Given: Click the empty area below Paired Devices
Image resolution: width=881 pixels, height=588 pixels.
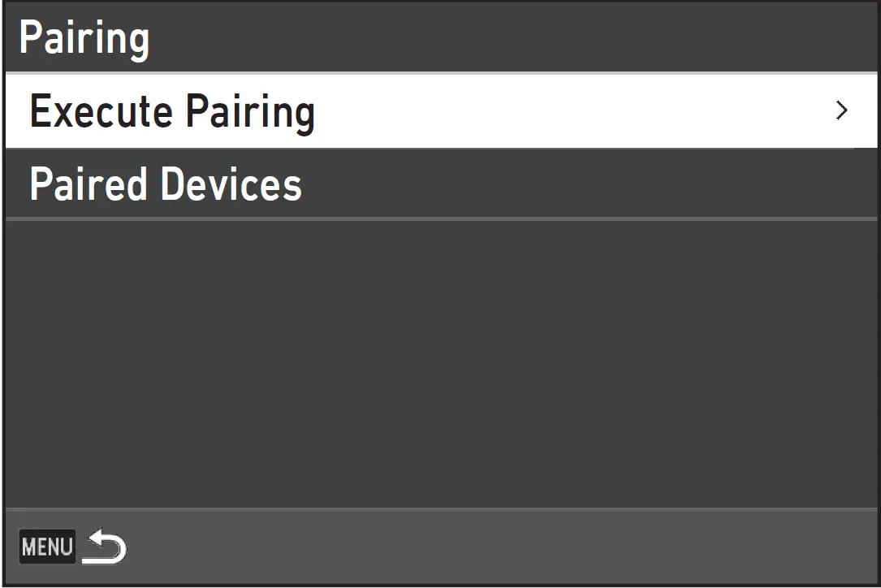Looking at the screenshot, I should click(x=440, y=361).
